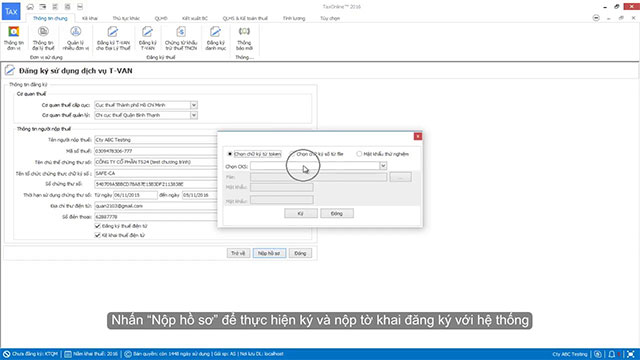Toggle Đăng ký thuế điện tử checkbox
This screenshot has height=360, width=640.
click(x=98, y=226)
